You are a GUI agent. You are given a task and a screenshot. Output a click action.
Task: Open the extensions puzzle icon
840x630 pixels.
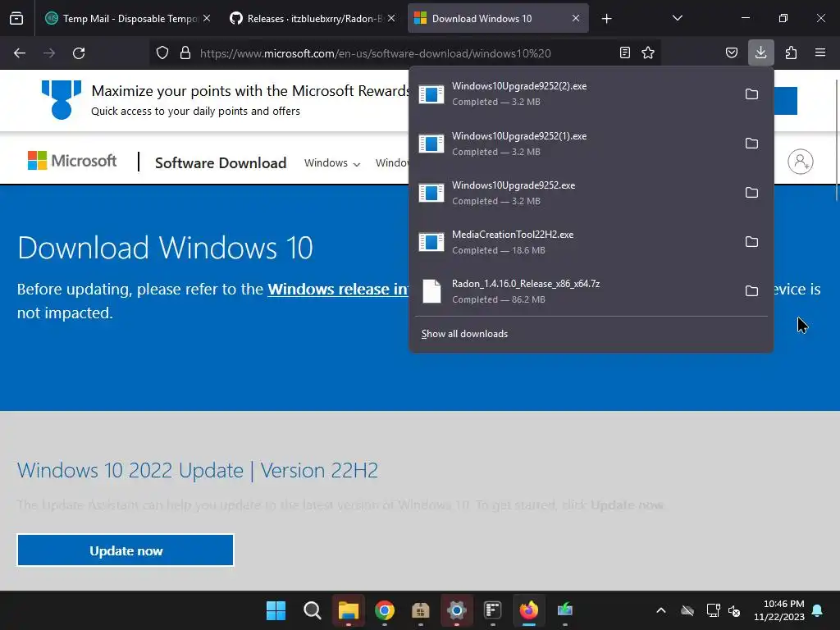click(x=791, y=53)
